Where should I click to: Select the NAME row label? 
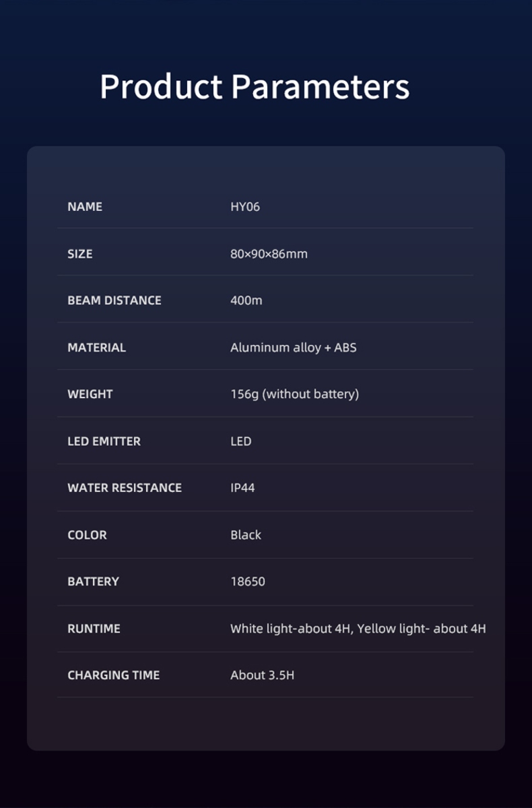click(85, 207)
